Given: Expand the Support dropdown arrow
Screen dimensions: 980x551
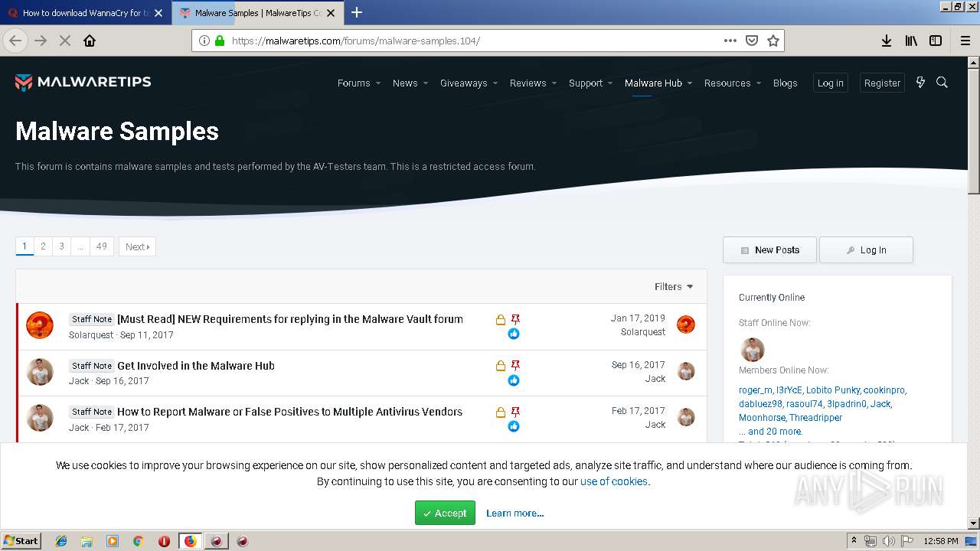Looking at the screenshot, I should [x=610, y=83].
